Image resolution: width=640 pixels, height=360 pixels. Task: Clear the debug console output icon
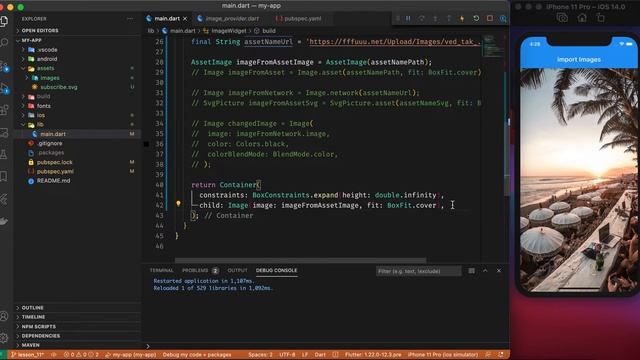pyautogui.click(x=471, y=271)
